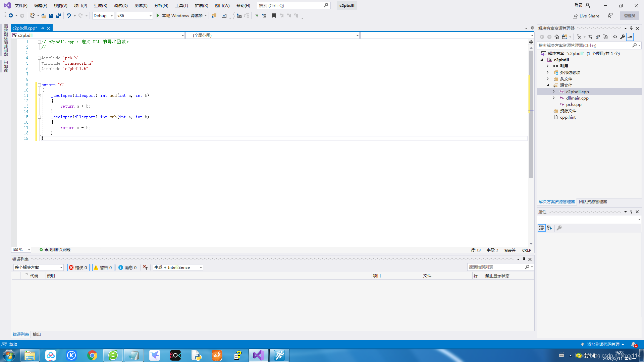This screenshot has height=362, width=644.
Task: Switch to the 团队资源管理器 tab
Action: [593, 201]
